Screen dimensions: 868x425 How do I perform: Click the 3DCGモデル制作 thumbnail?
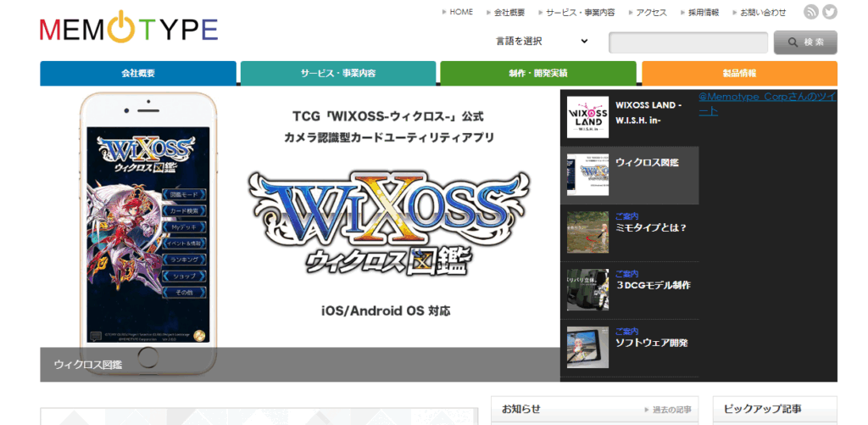click(587, 290)
